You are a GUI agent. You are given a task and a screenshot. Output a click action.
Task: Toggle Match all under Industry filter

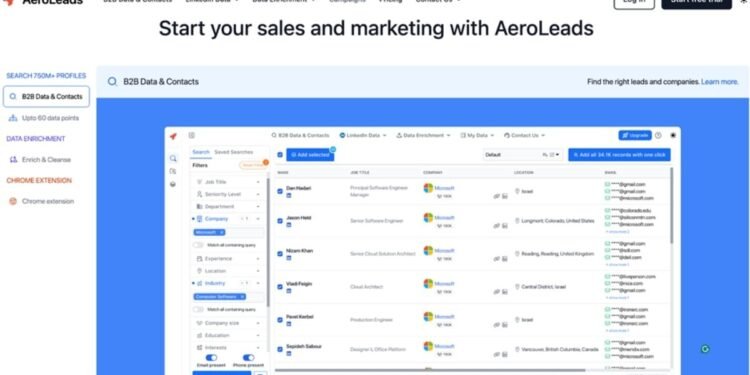click(198, 309)
